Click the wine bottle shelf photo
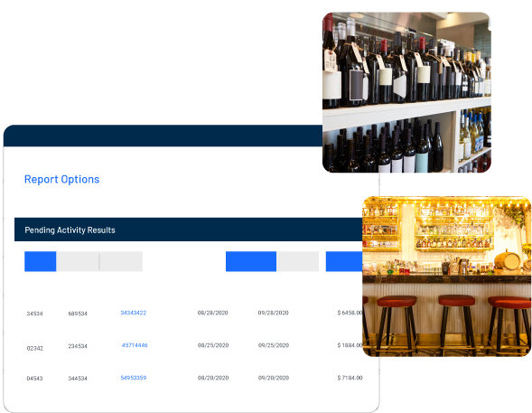The height and width of the screenshot is (413, 532). click(x=406, y=92)
